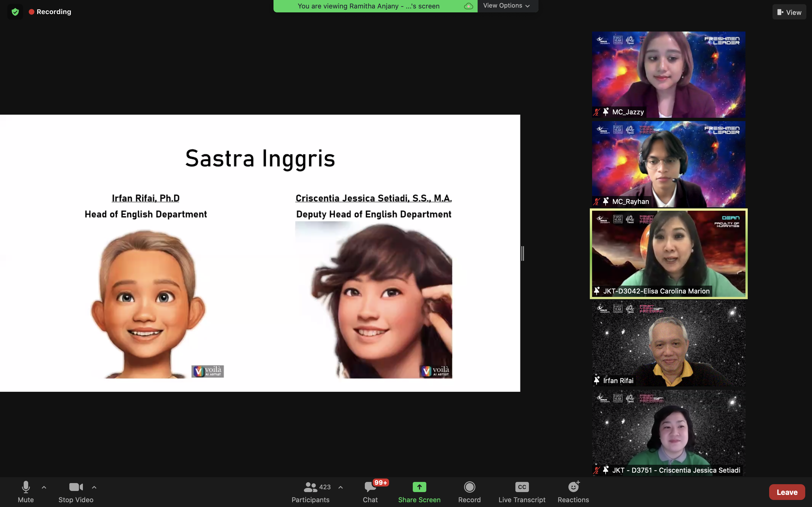812x507 pixels.
Task: Open the View layout menu
Action: 789,12
